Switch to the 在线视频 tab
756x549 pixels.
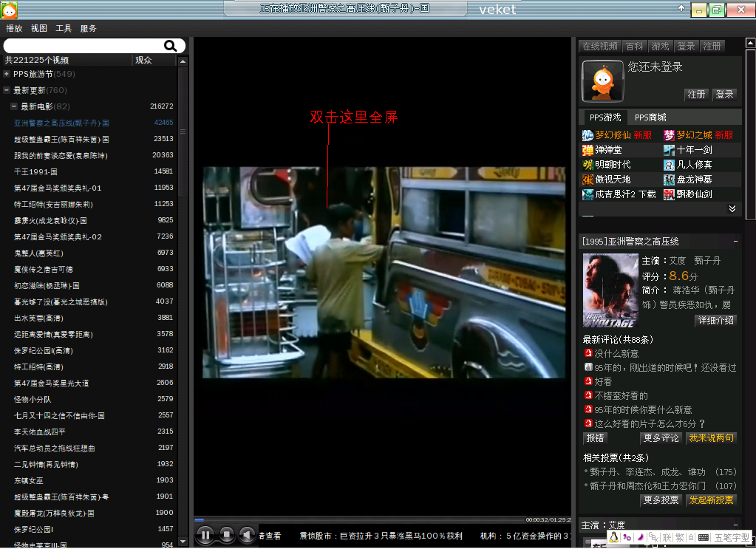point(600,47)
